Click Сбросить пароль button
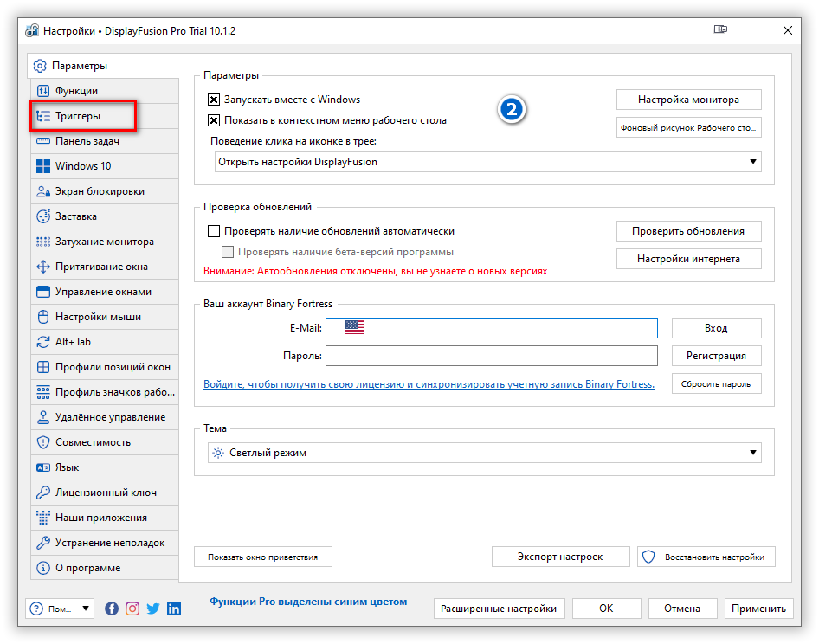Image resolution: width=819 pixels, height=644 pixels. click(x=716, y=384)
